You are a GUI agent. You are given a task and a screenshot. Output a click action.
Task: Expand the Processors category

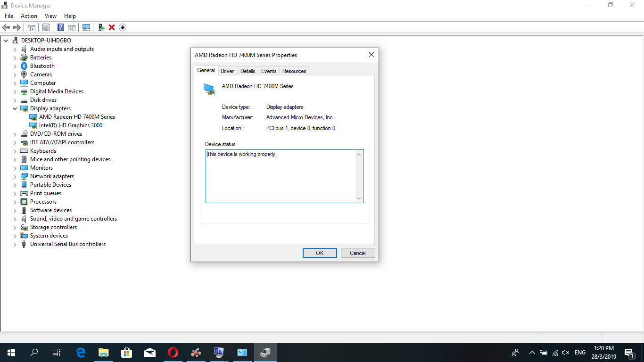coord(15,202)
